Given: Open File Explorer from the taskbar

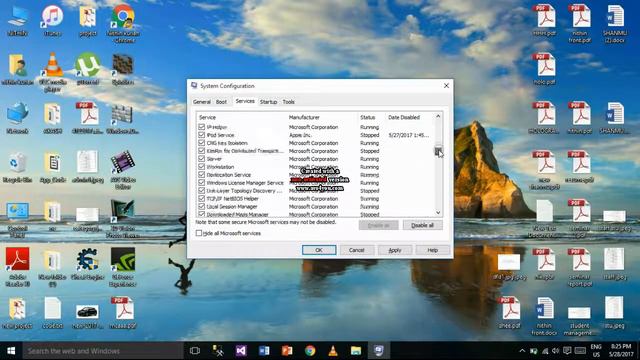Looking at the screenshot, I should tap(356, 351).
